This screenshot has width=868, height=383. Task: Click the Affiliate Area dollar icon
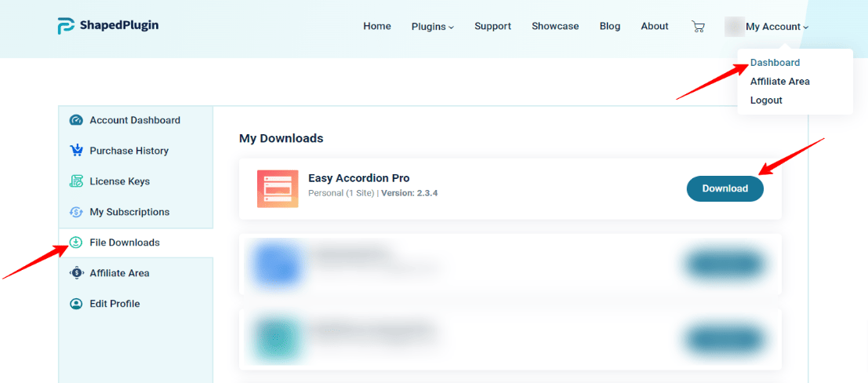pos(76,273)
